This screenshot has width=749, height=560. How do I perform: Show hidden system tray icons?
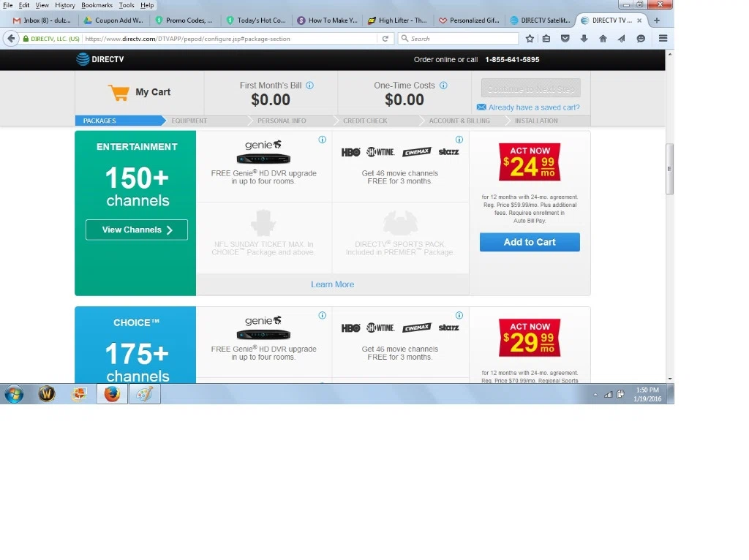pos(595,395)
